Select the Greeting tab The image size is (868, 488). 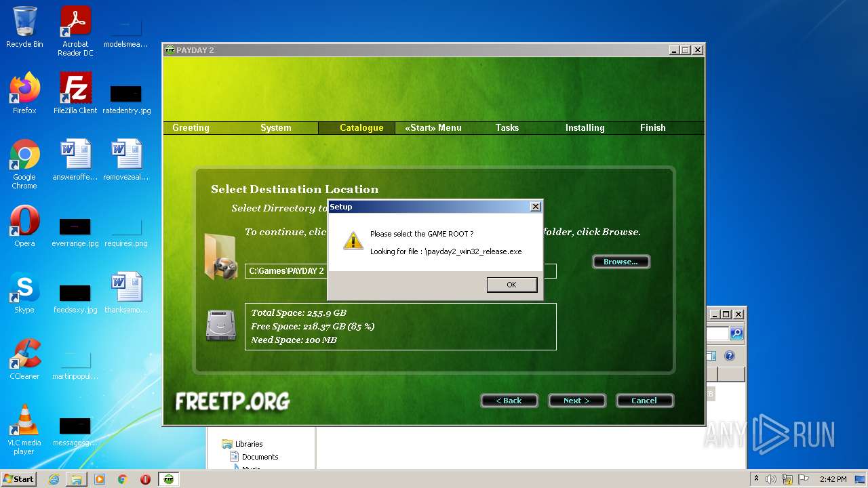tap(191, 127)
